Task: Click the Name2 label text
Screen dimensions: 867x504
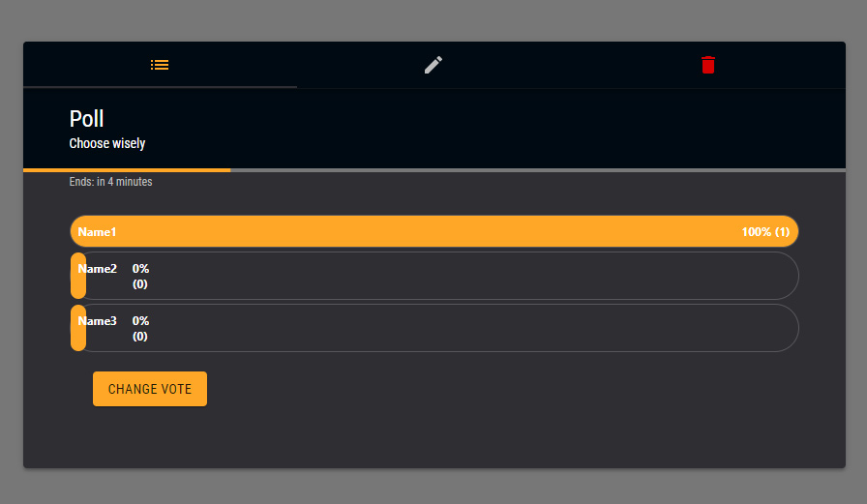Action: 97,268
